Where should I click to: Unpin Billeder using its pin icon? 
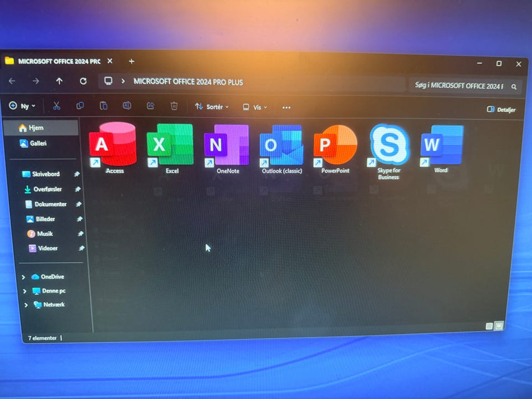[x=80, y=219]
